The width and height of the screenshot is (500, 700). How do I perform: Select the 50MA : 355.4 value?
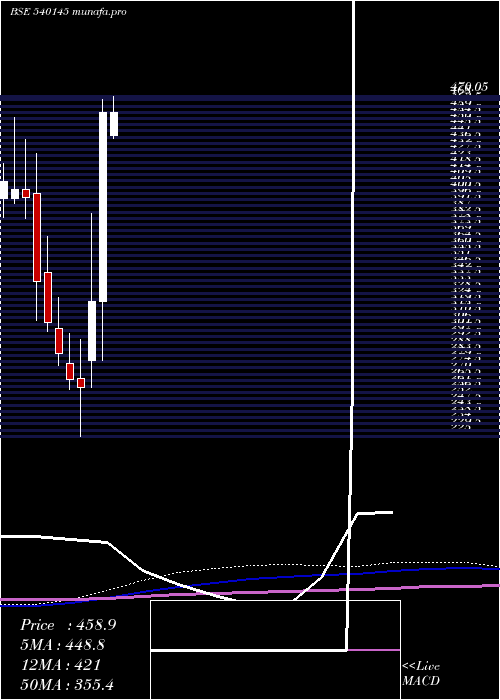click(67, 684)
